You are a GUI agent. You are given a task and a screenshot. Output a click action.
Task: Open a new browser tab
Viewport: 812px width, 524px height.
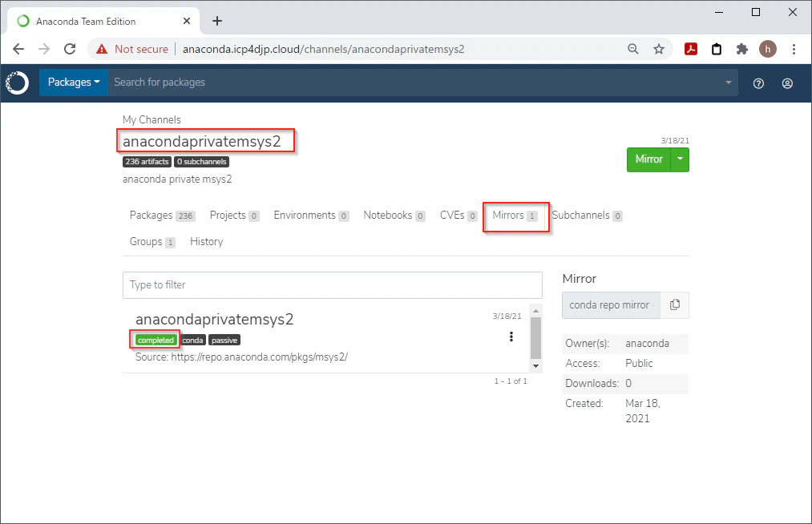[x=217, y=21]
